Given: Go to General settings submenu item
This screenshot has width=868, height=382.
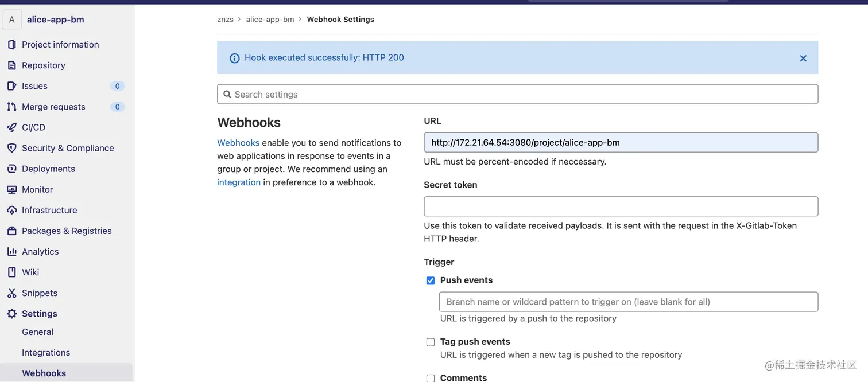Looking at the screenshot, I should [x=38, y=332].
